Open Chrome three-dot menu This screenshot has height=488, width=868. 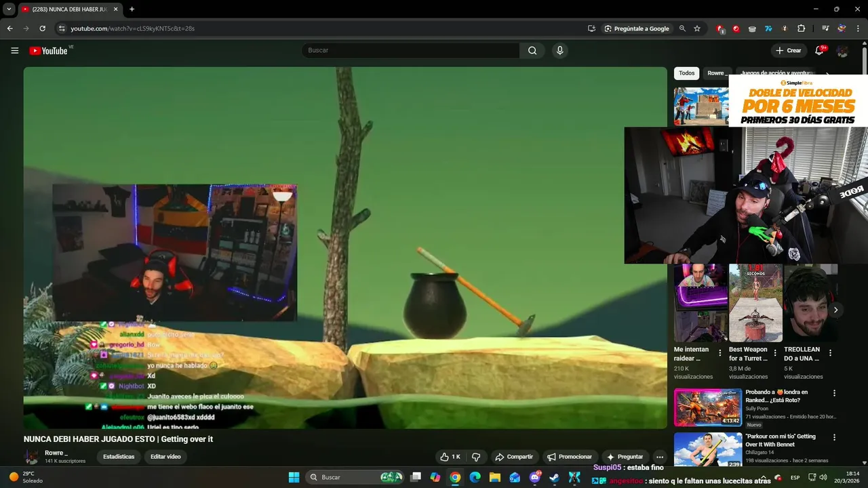pos(859,28)
